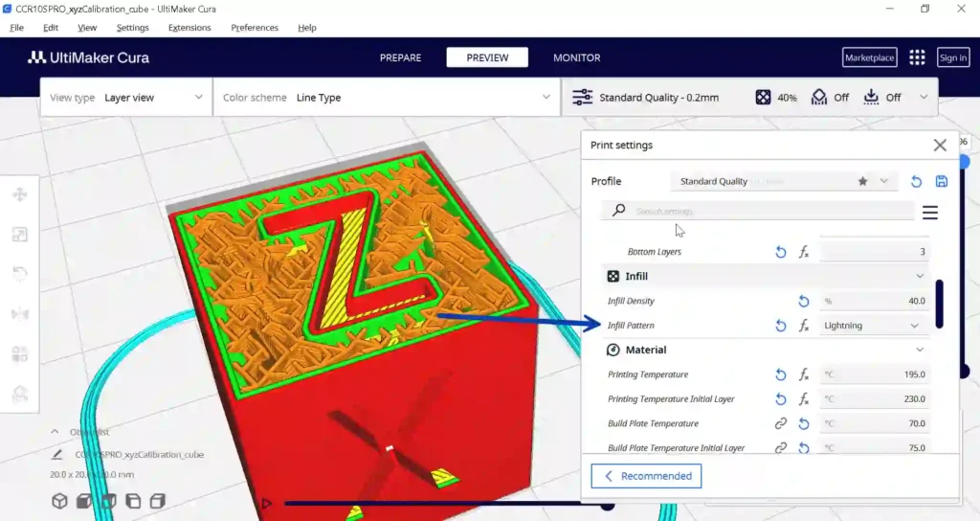Image resolution: width=980 pixels, height=521 pixels.
Task: Reset the Infill Density value
Action: [x=804, y=301]
